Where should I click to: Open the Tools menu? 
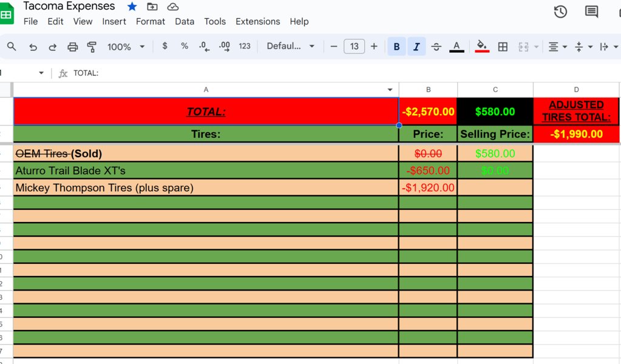215,21
